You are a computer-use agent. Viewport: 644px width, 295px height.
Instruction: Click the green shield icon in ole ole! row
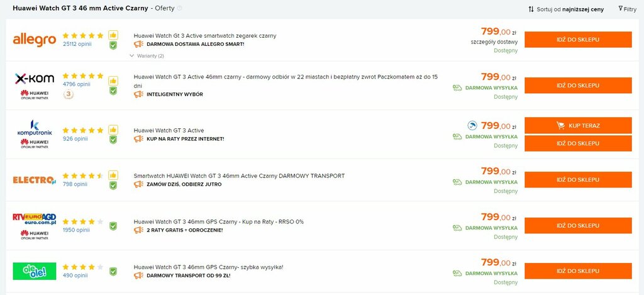(113, 272)
